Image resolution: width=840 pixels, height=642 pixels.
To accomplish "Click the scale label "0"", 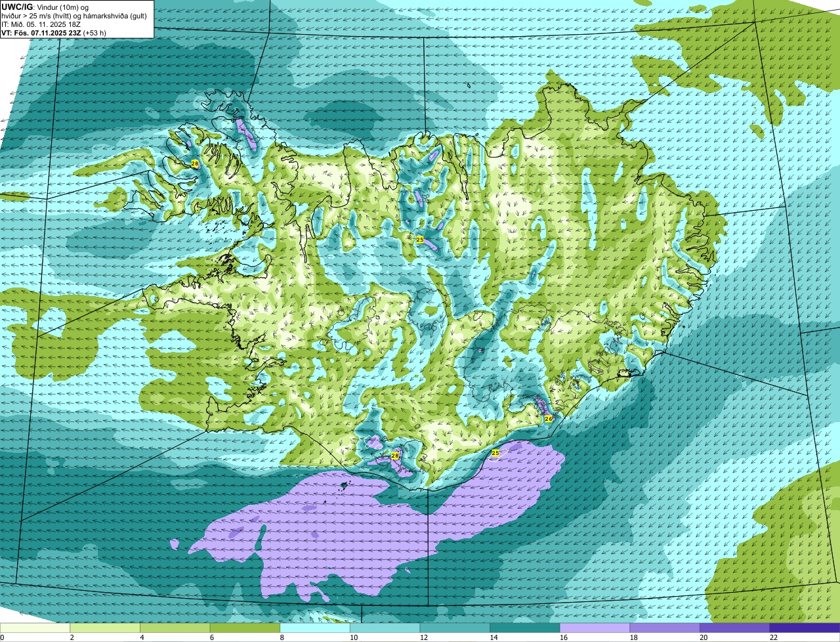I will point(2,637).
